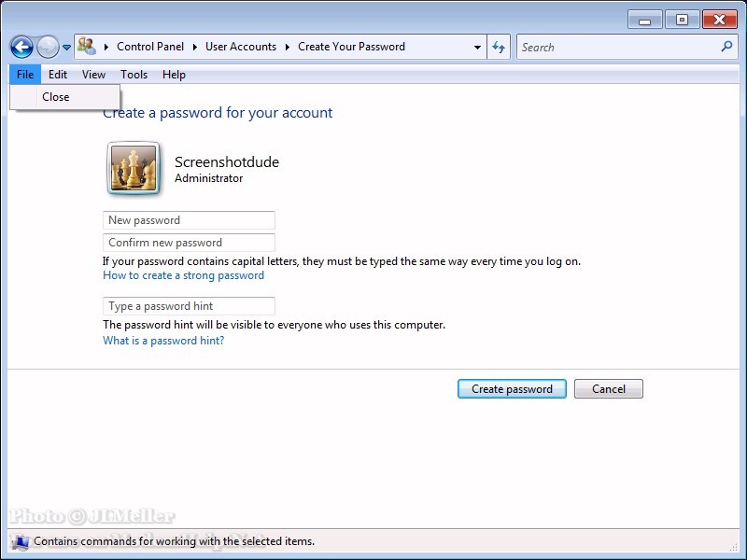Expand the arrow before User Accounts
Image resolution: width=747 pixels, height=560 pixels.
pos(195,47)
